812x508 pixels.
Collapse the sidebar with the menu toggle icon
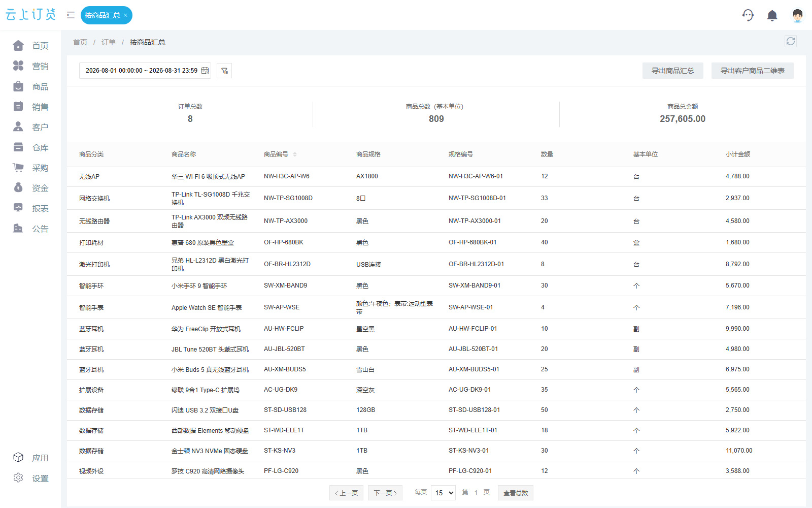click(71, 15)
